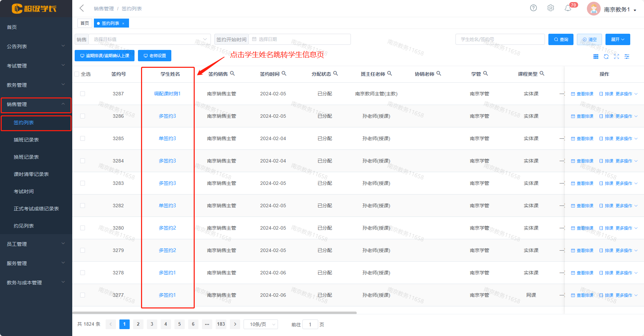Open the 10条/页 page size dropdown
The image size is (644, 336).
tap(261, 324)
